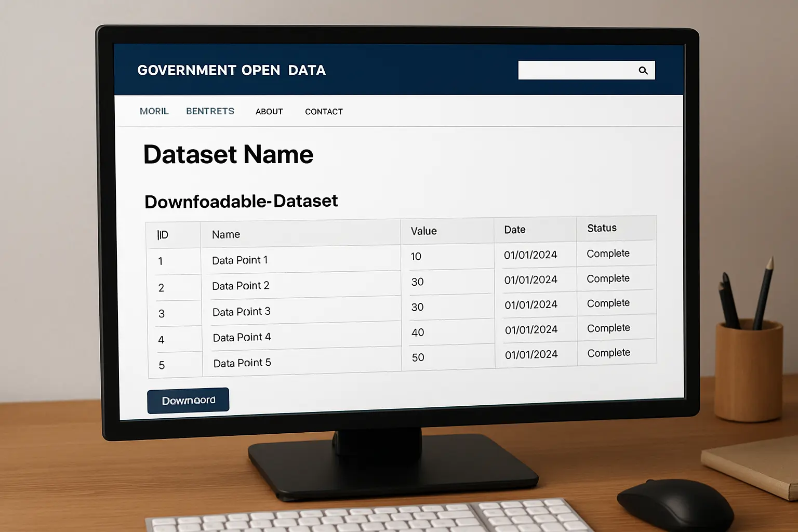798x532 pixels.
Task: Go to the ABOUT page
Action: 269,112
